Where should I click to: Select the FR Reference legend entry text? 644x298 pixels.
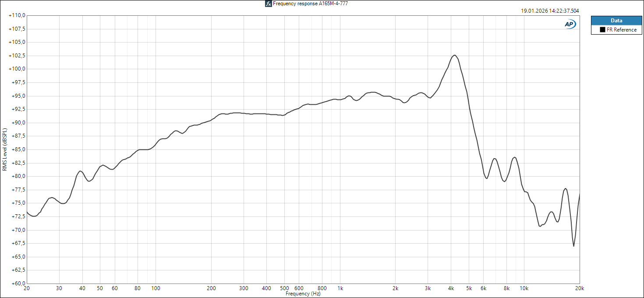point(622,30)
